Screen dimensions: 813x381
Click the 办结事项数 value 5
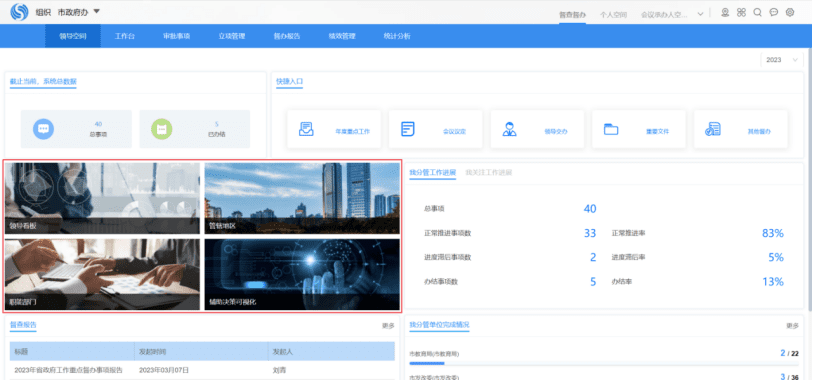(x=593, y=281)
